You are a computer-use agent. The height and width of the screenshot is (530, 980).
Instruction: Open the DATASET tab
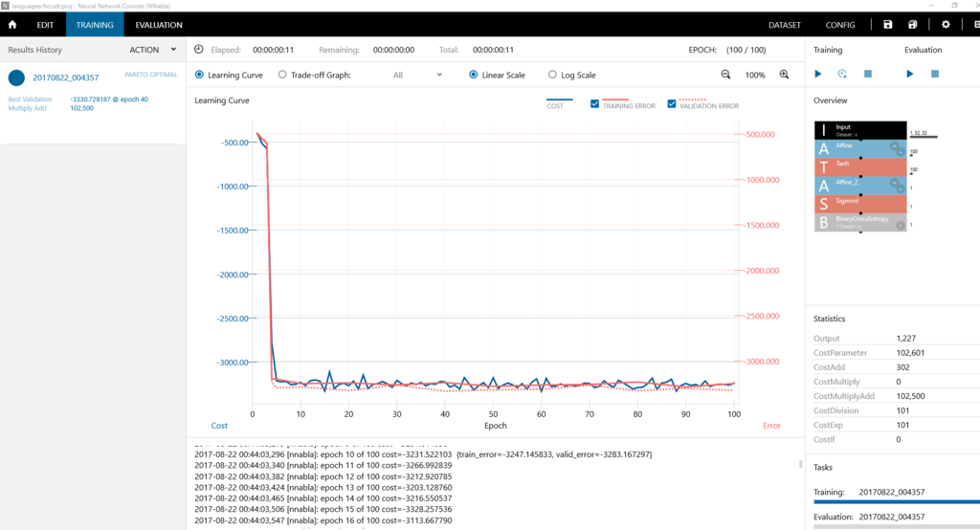(785, 25)
